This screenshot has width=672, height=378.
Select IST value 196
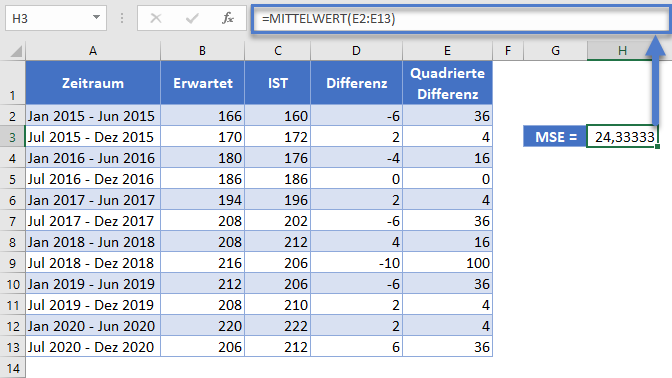click(278, 200)
